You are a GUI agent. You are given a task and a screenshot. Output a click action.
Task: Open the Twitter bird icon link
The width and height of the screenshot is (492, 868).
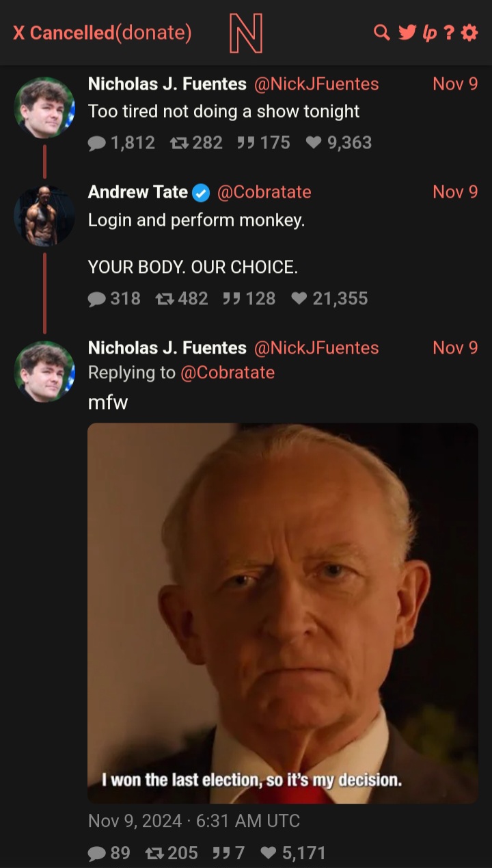[407, 32]
